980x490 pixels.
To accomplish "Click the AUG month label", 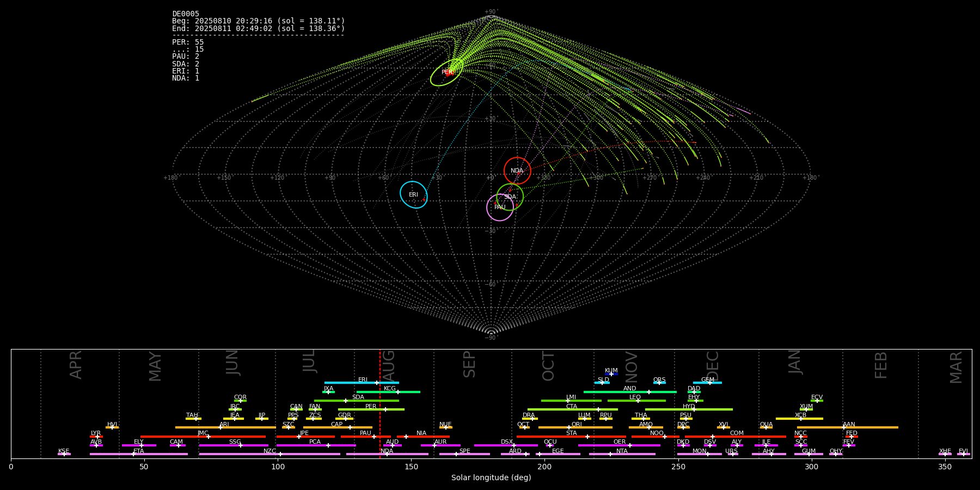I will [x=389, y=366].
